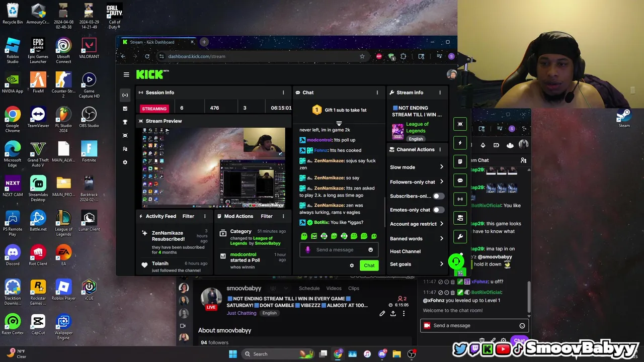Click the Stream Preview video thumbnail
The image size is (644, 362).
[x=214, y=168]
